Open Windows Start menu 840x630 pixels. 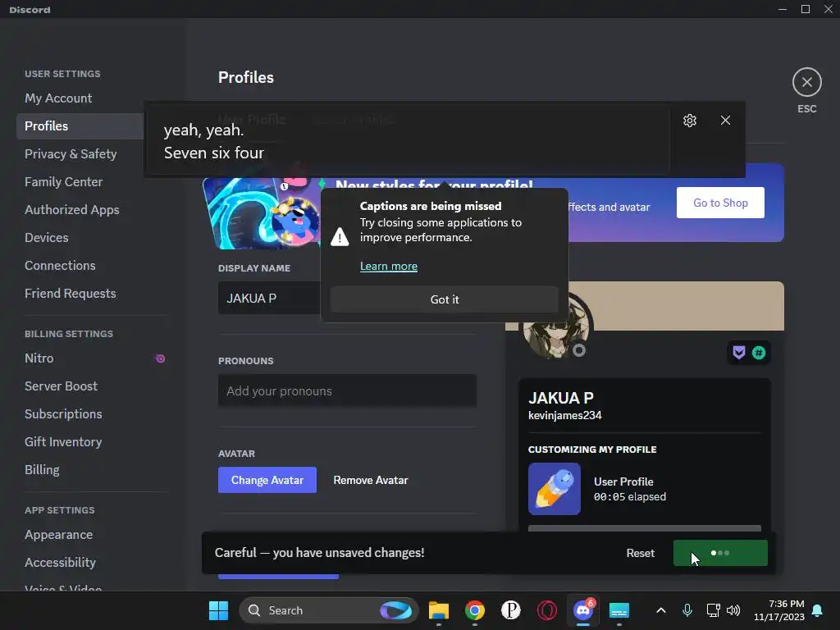(218, 610)
